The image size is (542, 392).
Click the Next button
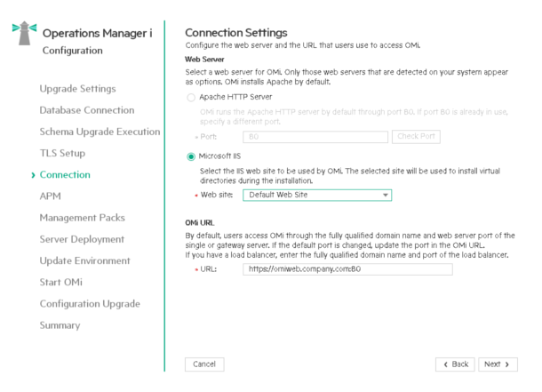[x=498, y=364]
